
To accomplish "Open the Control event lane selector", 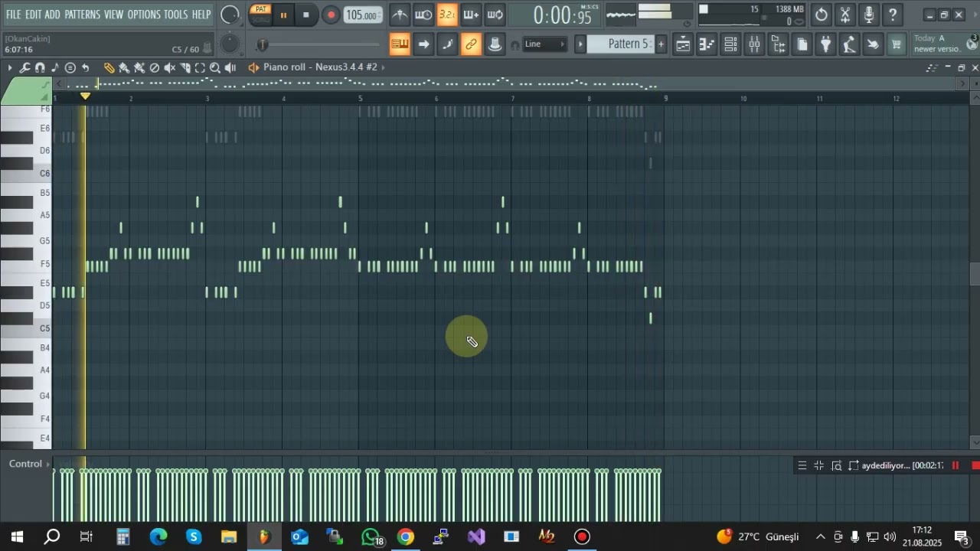I will coord(29,464).
